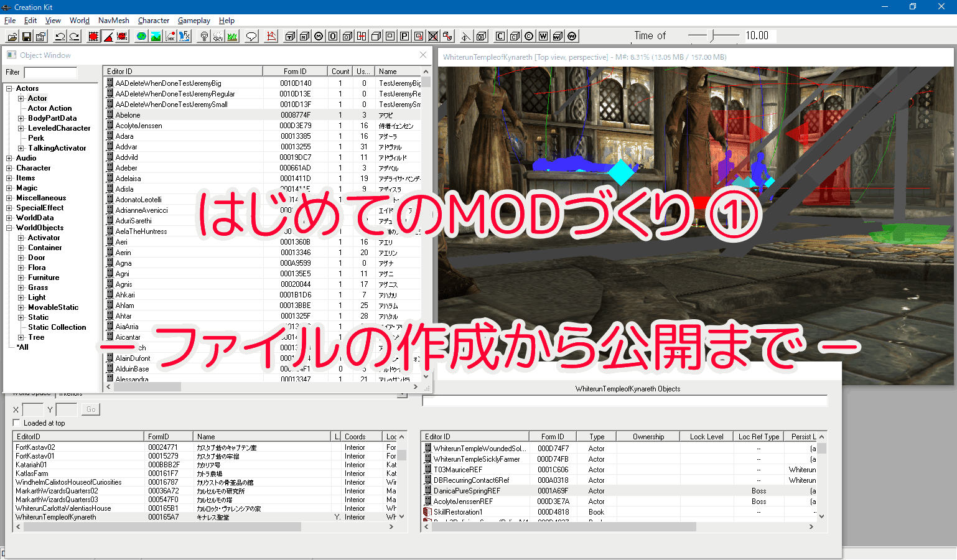The height and width of the screenshot is (560, 957).
Task: Toggle the Local Trans toolbar icon
Action: (x=123, y=36)
